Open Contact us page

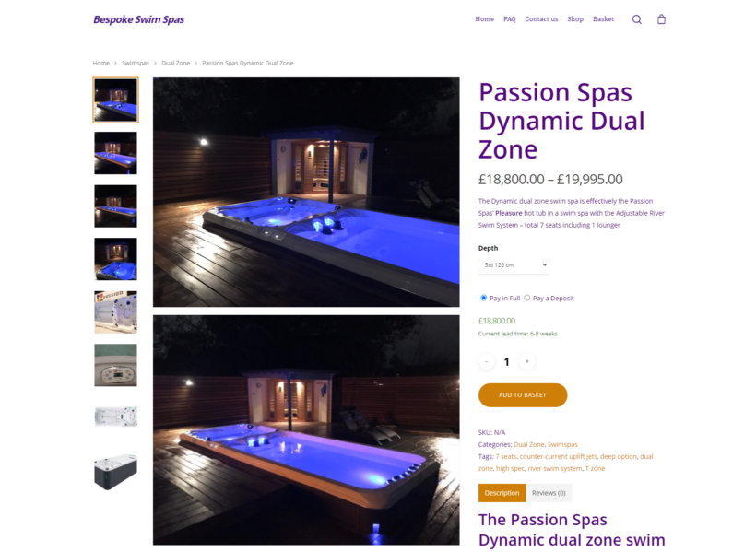point(541,19)
